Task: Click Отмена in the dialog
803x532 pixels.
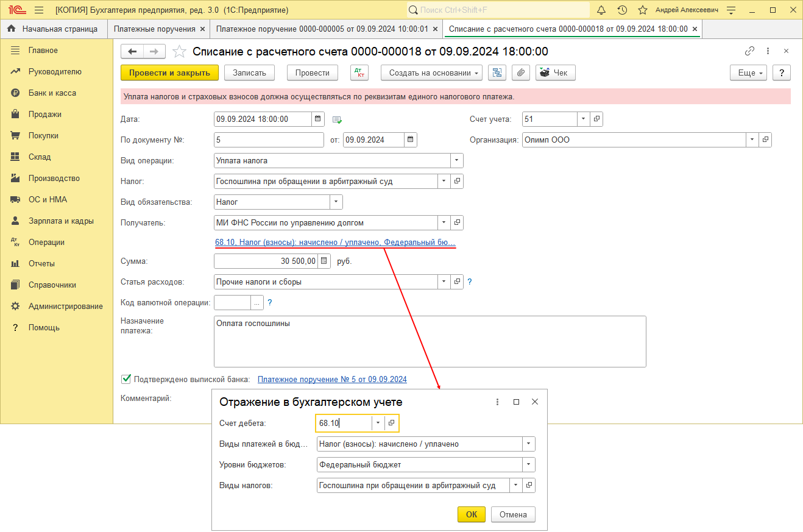Action: [513, 514]
